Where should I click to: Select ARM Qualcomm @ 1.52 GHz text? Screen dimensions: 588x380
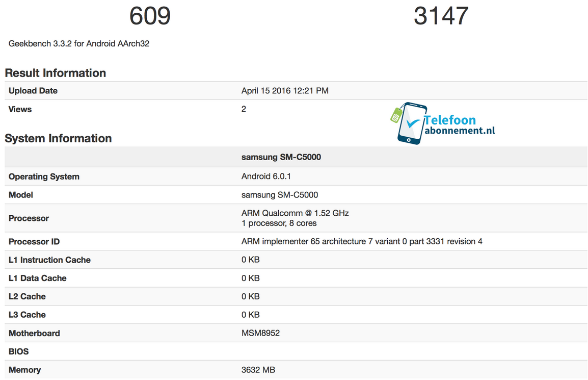click(x=295, y=213)
